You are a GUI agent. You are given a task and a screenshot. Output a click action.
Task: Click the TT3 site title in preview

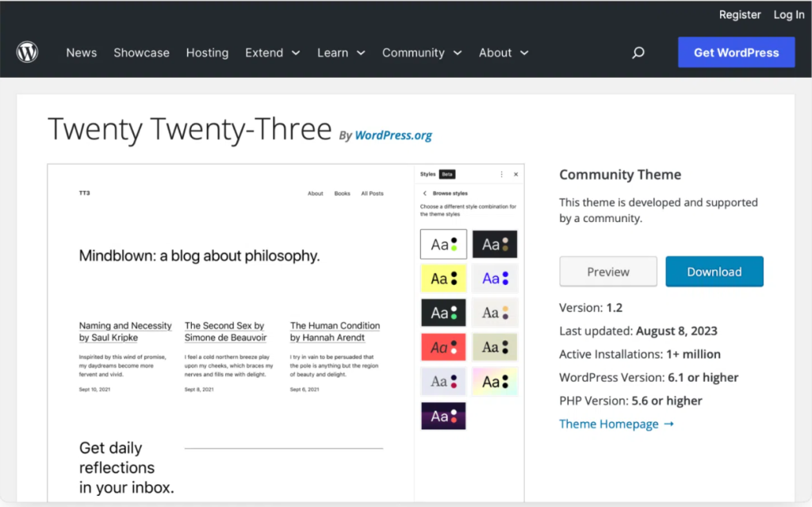pyautogui.click(x=84, y=193)
